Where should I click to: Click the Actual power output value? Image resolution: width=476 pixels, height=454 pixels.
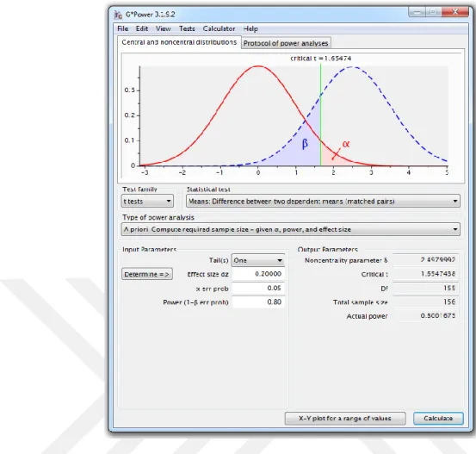(x=425, y=316)
